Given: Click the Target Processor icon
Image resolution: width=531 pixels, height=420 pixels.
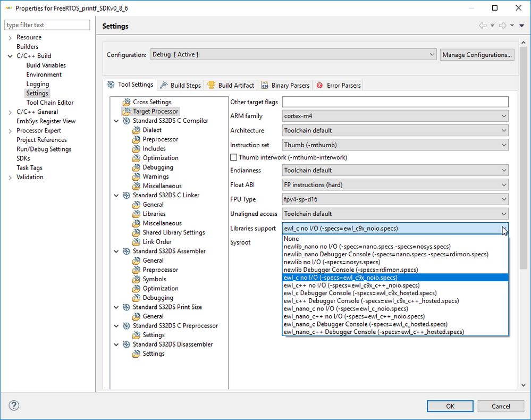Looking at the screenshot, I should 127,112.
